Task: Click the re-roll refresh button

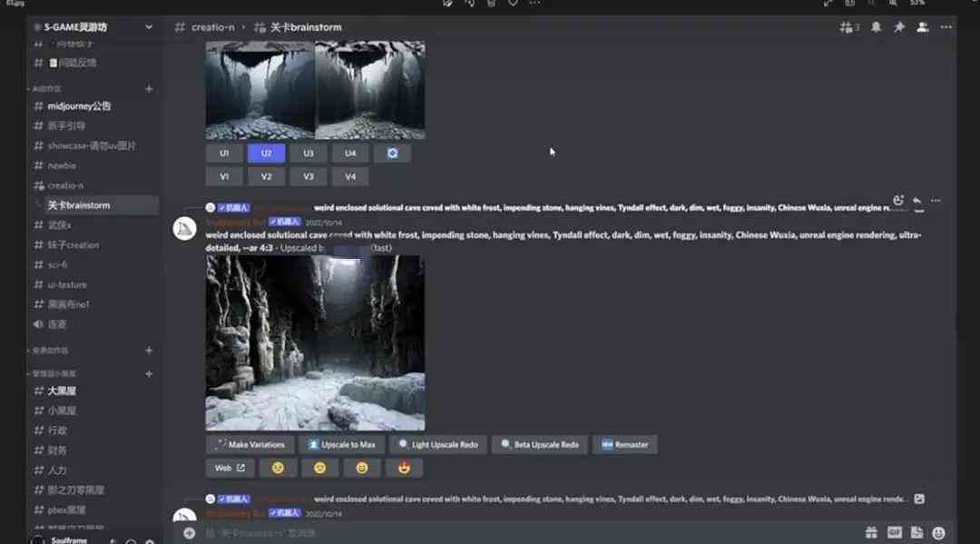Action: coord(392,153)
